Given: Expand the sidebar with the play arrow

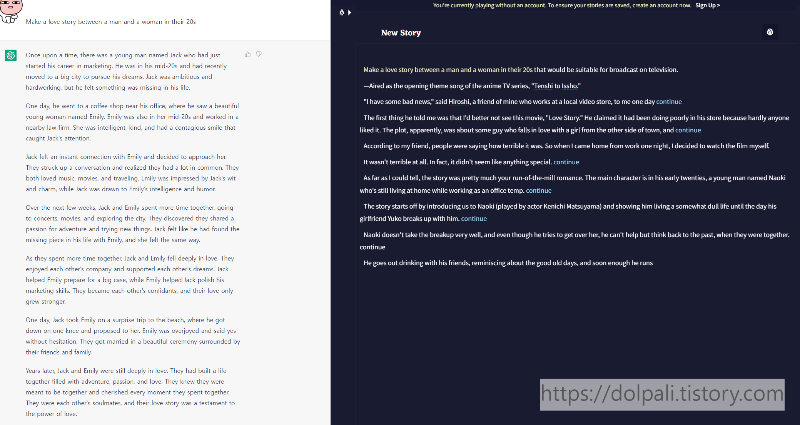Looking at the screenshot, I should pyautogui.click(x=349, y=12).
